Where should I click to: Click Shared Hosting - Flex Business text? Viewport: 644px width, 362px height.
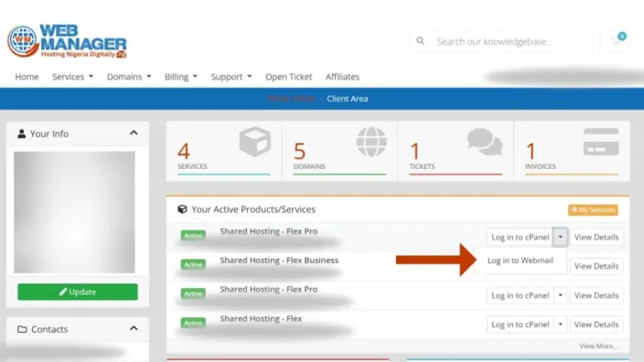[x=279, y=261]
